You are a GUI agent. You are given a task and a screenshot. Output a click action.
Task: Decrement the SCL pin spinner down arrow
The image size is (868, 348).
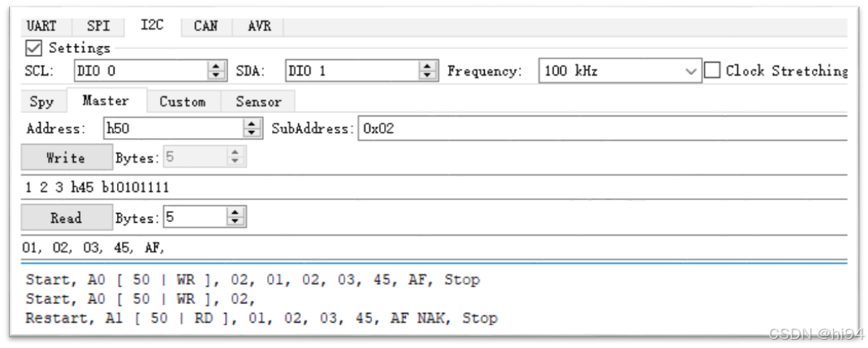(x=217, y=76)
